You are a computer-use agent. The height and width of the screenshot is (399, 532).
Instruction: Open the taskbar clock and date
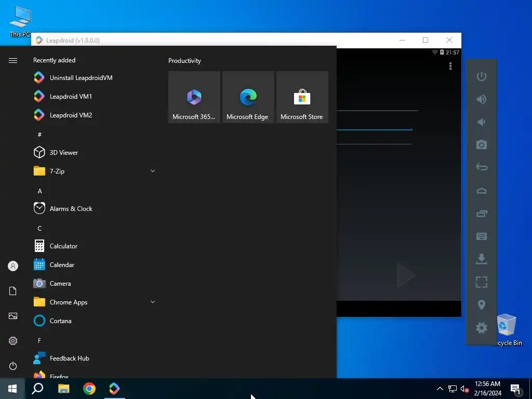(x=487, y=389)
